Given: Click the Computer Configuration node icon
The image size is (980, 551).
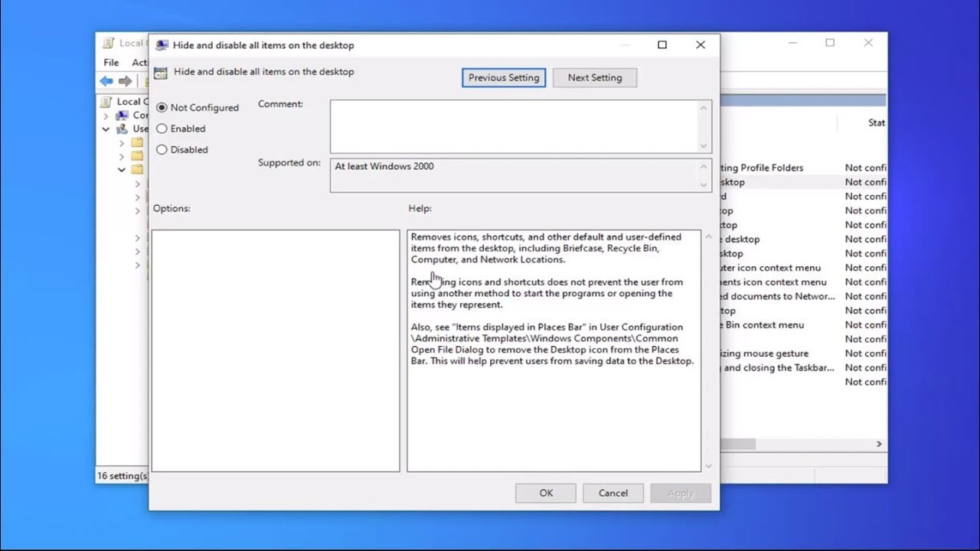Looking at the screenshot, I should [122, 116].
